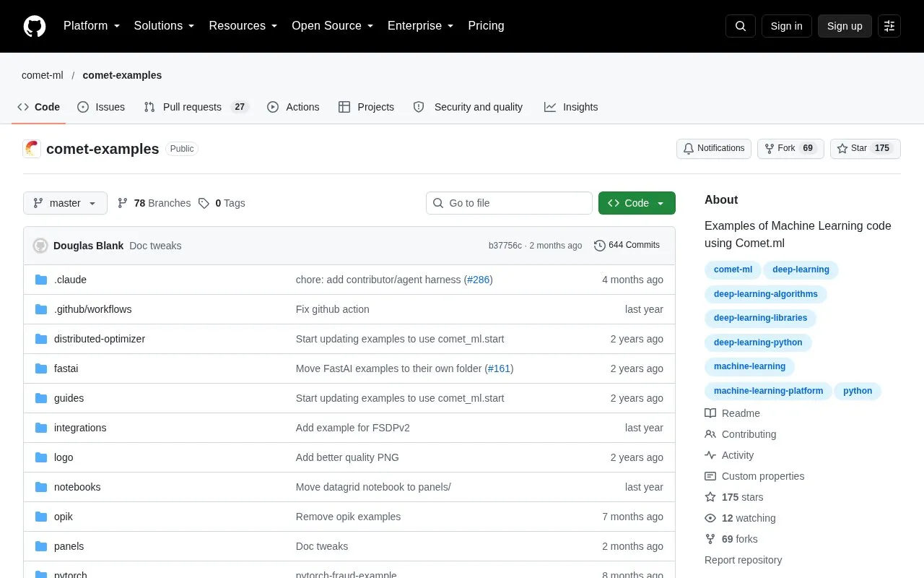
Task: View the 175 stars link in About
Action: point(733,497)
